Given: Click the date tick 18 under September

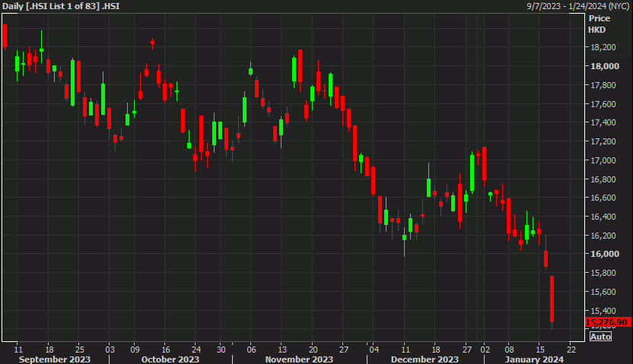Looking at the screenshot, I should (x=49, y=350).
